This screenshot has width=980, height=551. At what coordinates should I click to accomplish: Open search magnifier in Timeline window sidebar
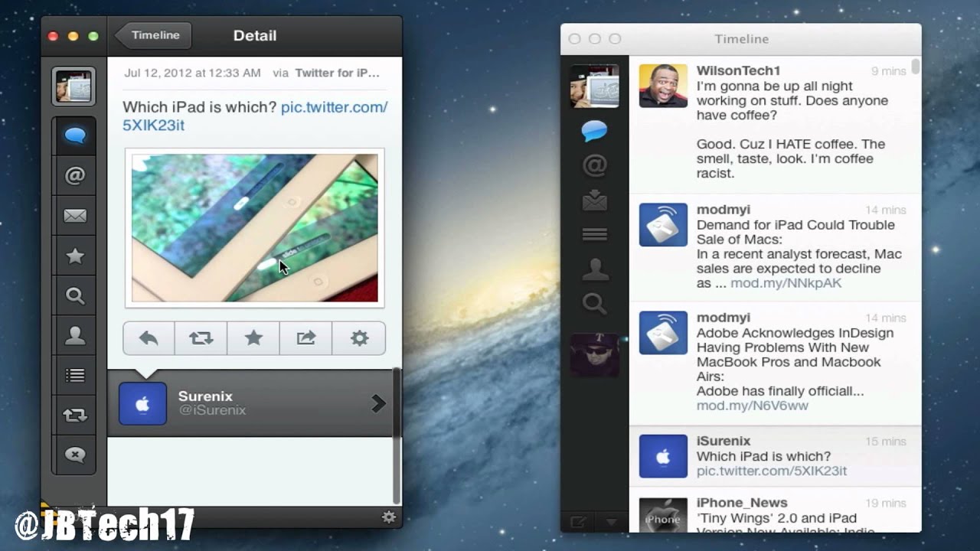tap(594, 304)
